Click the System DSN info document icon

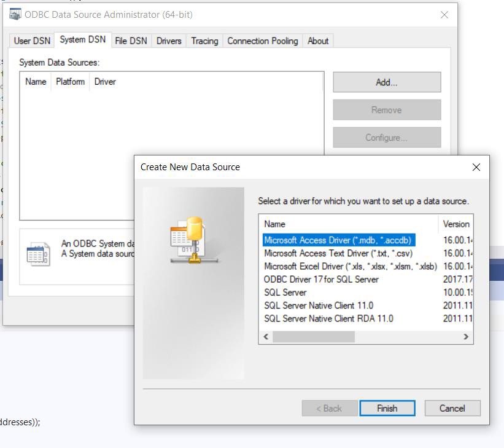pos(39,254)
